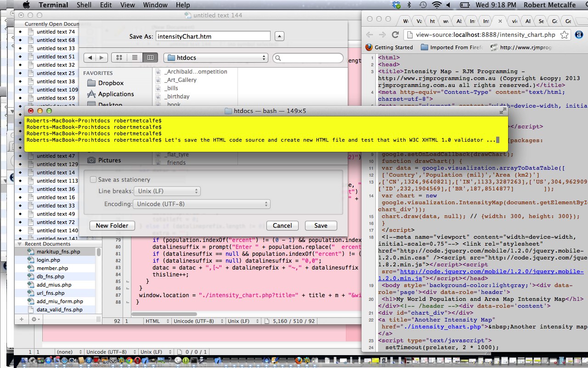Click the blue 'a' extension icon in Chrome
Screen dimensions: 588x368
(x=578, y=34)
